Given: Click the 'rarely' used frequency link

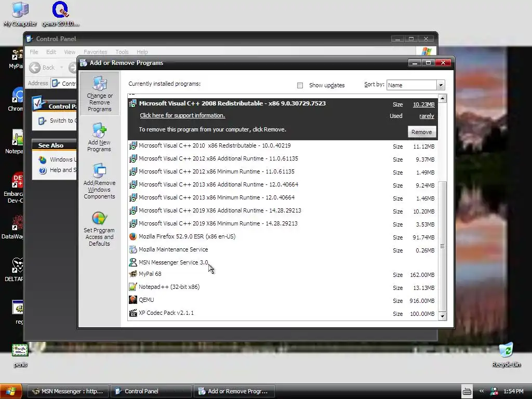Looking at the screenshot, I should tap(427, 116).
